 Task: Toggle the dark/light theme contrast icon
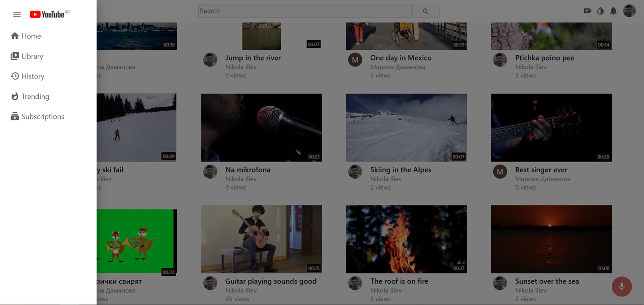click(x=600, y=11)
